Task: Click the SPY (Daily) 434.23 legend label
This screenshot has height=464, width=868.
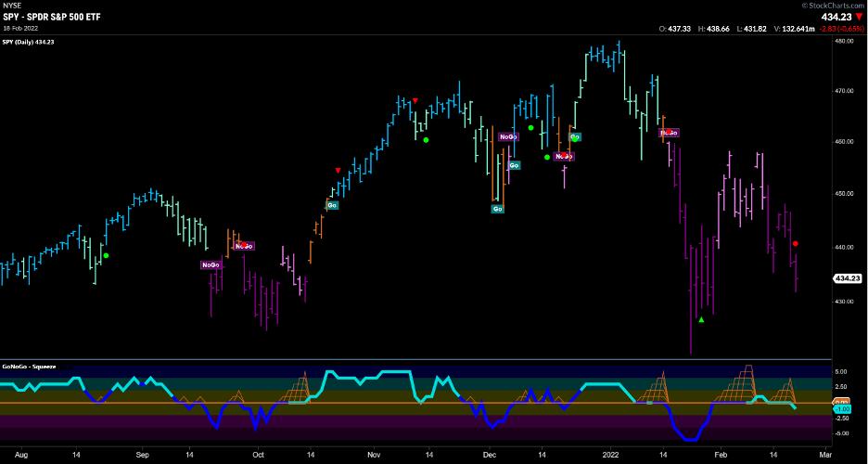Action: (28, 42)
